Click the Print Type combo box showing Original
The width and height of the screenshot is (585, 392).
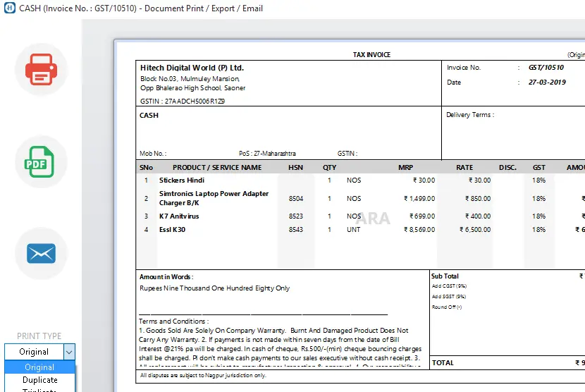point(34,352)
